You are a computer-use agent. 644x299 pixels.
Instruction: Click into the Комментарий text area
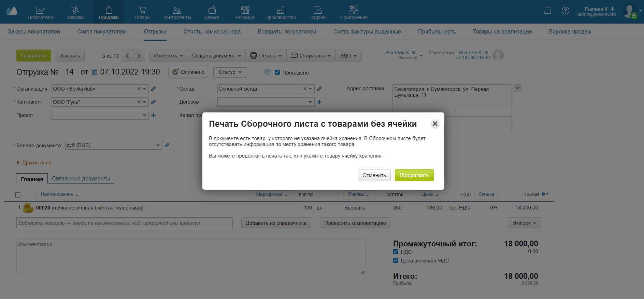click(191, 257)
